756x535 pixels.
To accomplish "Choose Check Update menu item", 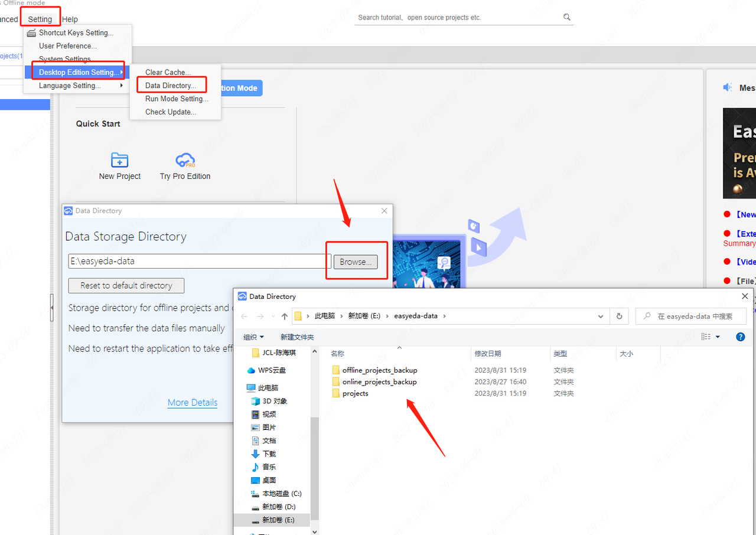I will click(175, 112).
